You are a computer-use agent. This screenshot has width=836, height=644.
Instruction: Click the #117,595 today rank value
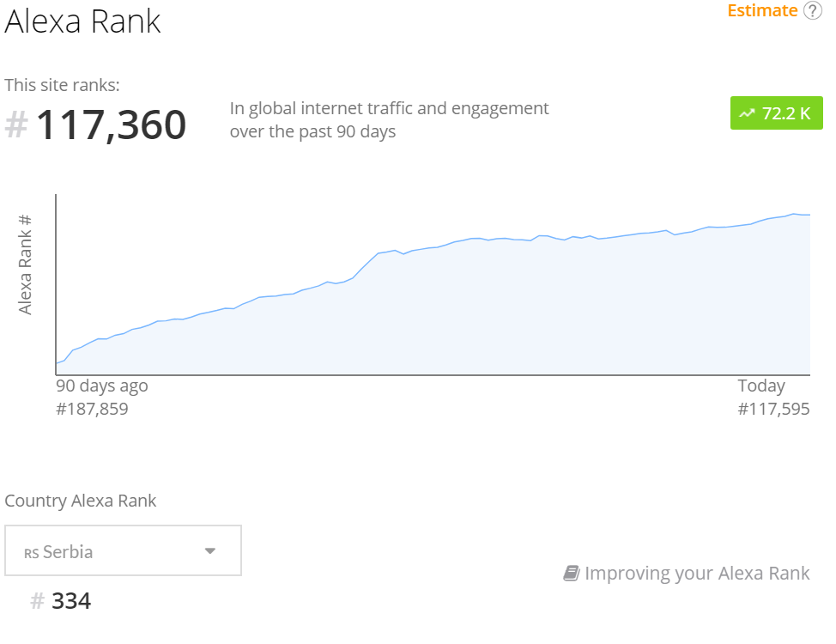(x=773, y=410)
